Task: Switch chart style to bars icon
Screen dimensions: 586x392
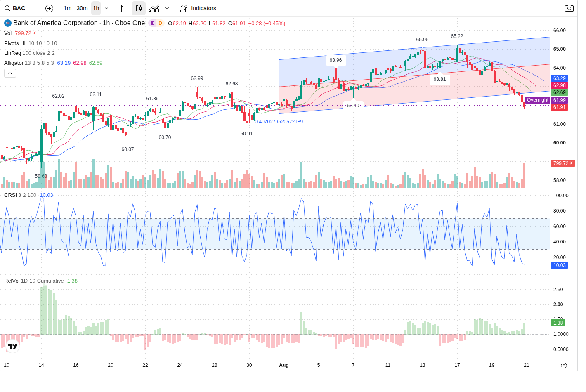Action: point(123,8)
